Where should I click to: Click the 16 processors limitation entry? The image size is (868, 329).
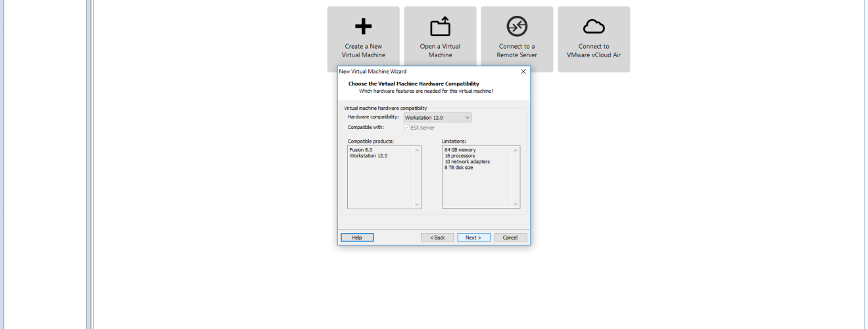click(x=460, y=156)
